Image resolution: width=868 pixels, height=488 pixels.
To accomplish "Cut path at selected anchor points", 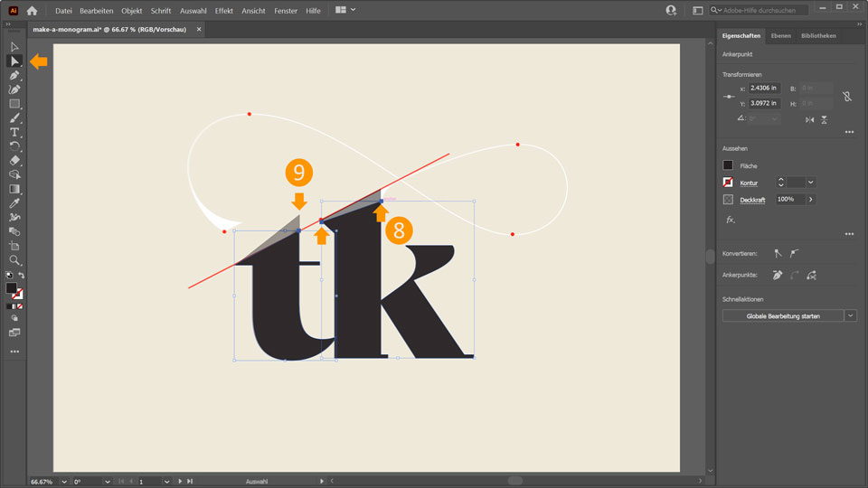I will [x=812, y=275].
